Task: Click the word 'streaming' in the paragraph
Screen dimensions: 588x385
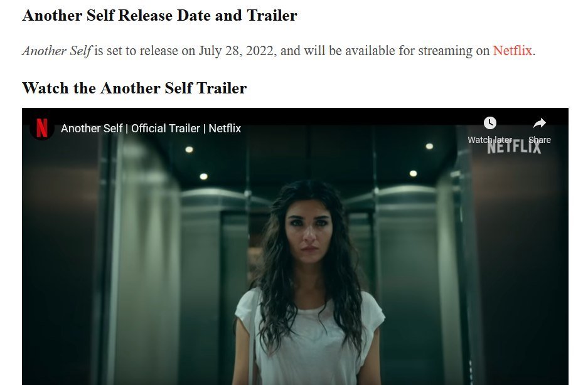Action: click(x=445, y=51)
